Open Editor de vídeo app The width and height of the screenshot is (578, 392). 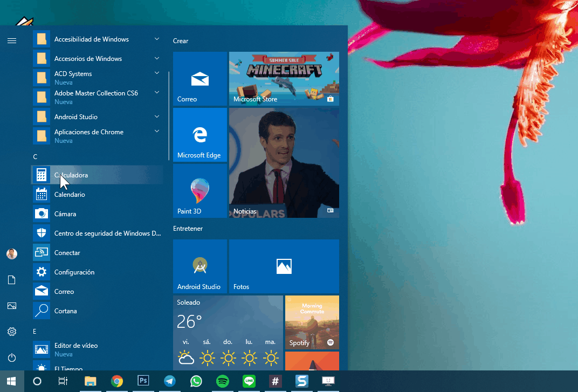(x=97, y=349)
